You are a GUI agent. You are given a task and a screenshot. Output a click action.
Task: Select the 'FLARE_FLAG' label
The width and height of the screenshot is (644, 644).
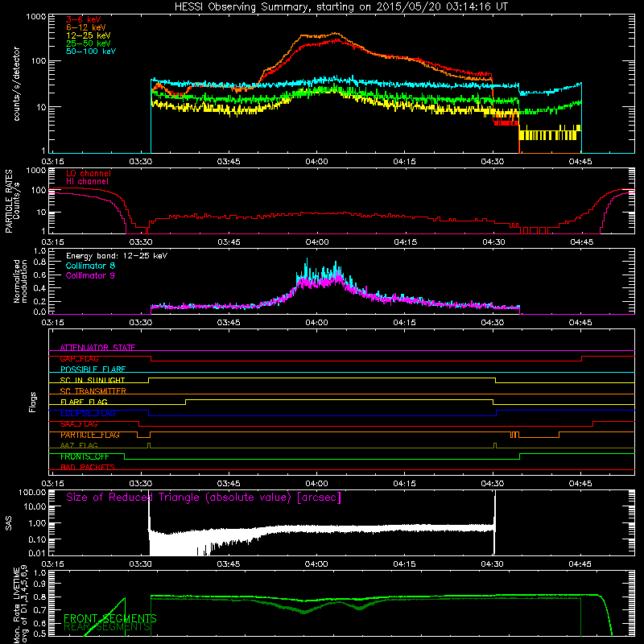[84, 402]
